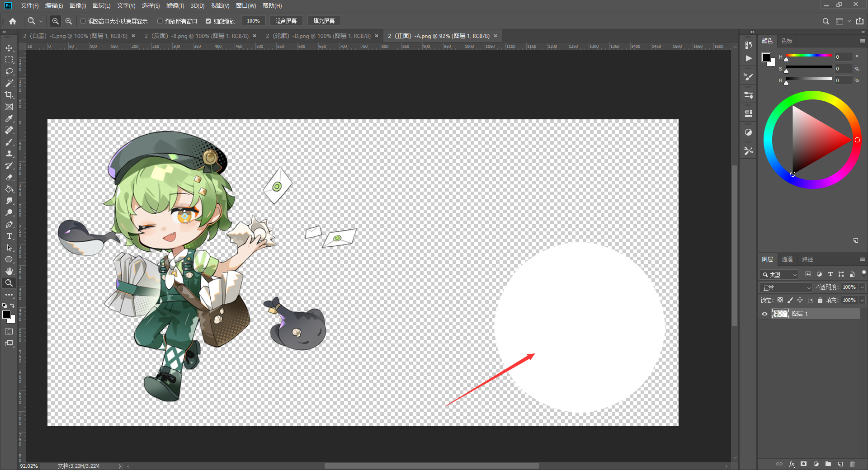Click 100% zoom button
The image size is (868, 470).
[253, 21]
